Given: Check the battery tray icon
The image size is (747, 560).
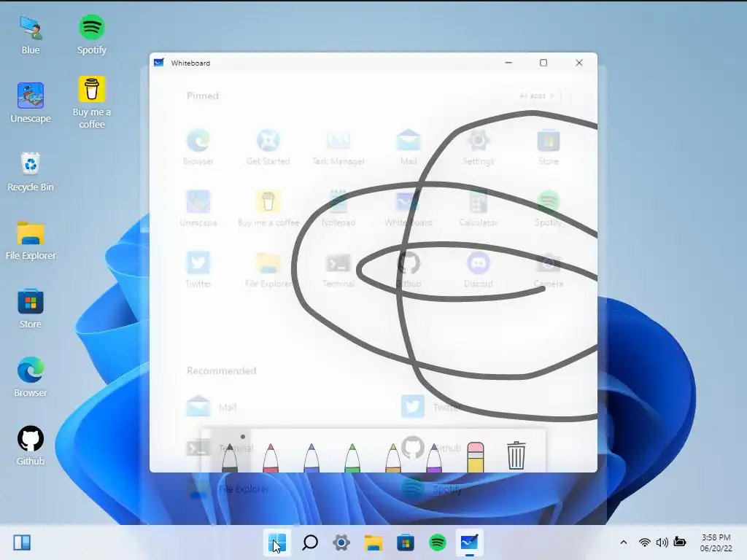Looking at the screenshot, I should (x=680, y=542).
